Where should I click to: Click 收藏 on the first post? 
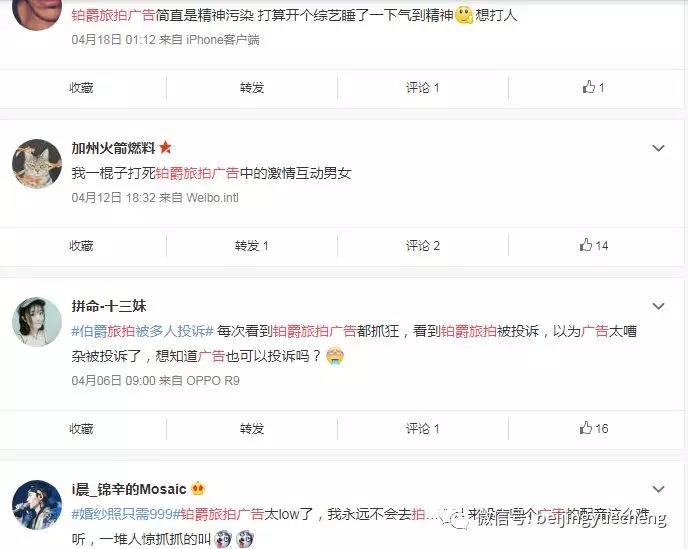coord(81,88)
